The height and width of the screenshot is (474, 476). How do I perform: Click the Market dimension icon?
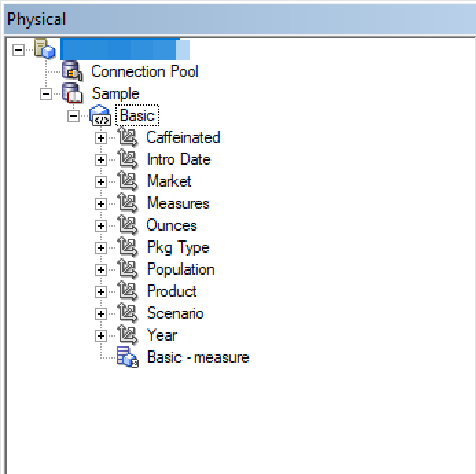pyautogui.click(x=128, y=181)
